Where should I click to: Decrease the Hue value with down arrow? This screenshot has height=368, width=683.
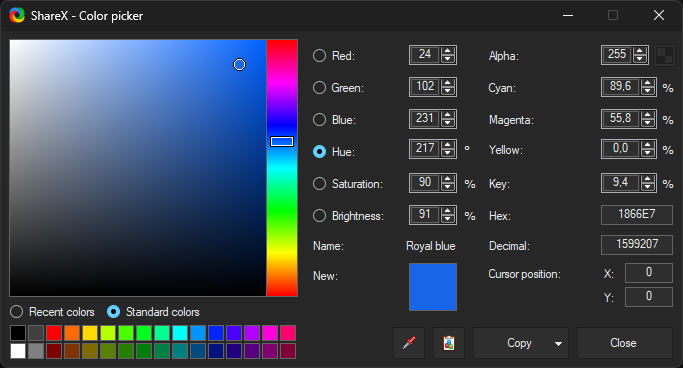448,153
